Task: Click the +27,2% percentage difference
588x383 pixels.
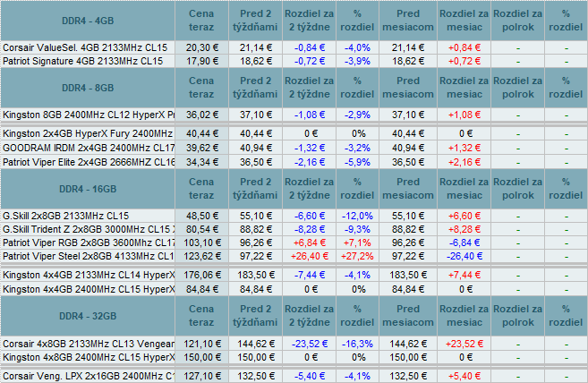Action: coord(357,256)
